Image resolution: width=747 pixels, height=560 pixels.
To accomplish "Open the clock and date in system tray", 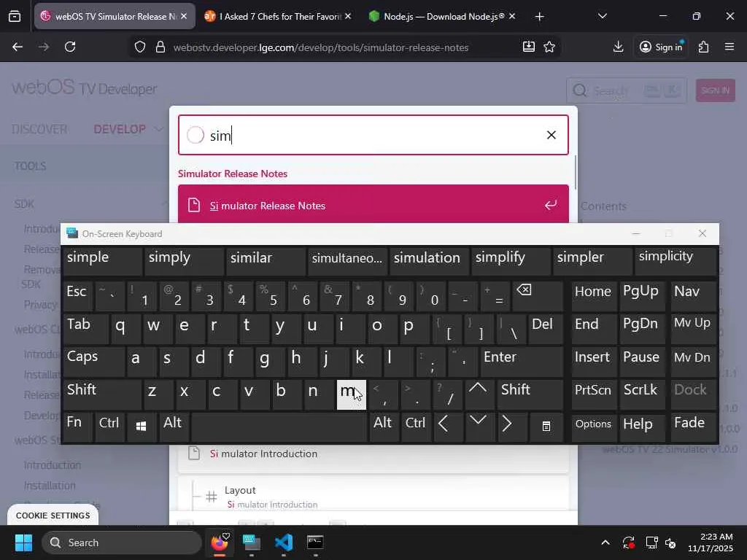I will (710, 542).
